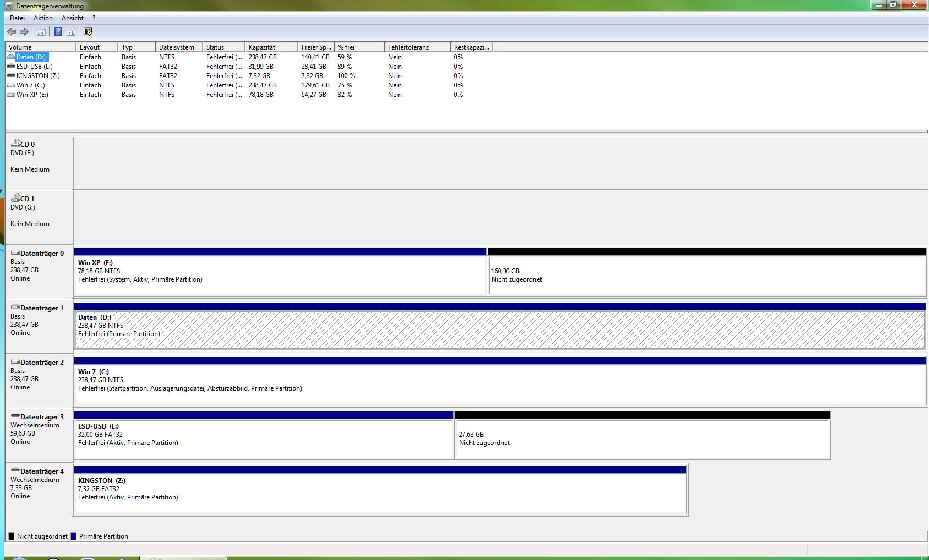
Task: Open the ? help menu
Action: pos(94,18)
